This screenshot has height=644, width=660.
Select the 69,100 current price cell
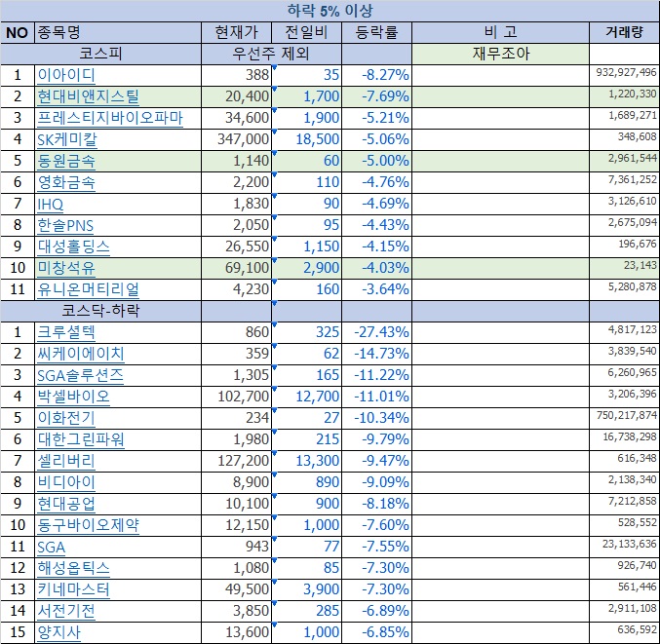pyautogui.click(x=236, y=268)
